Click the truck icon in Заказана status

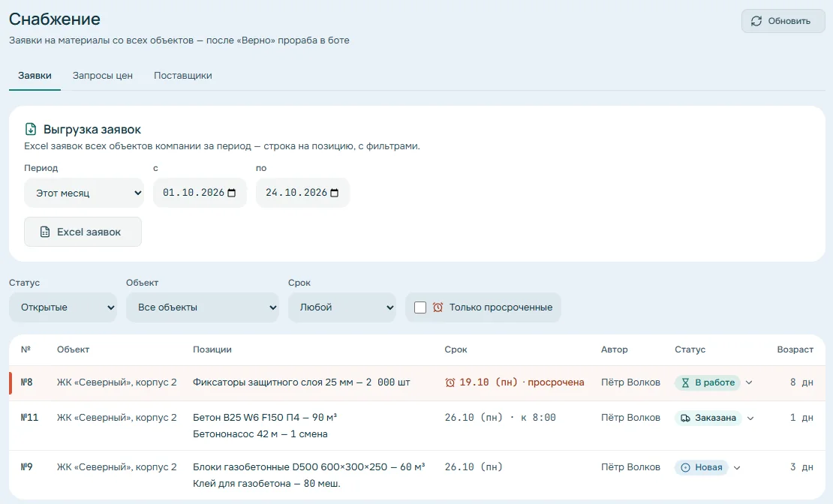point(685,418)
